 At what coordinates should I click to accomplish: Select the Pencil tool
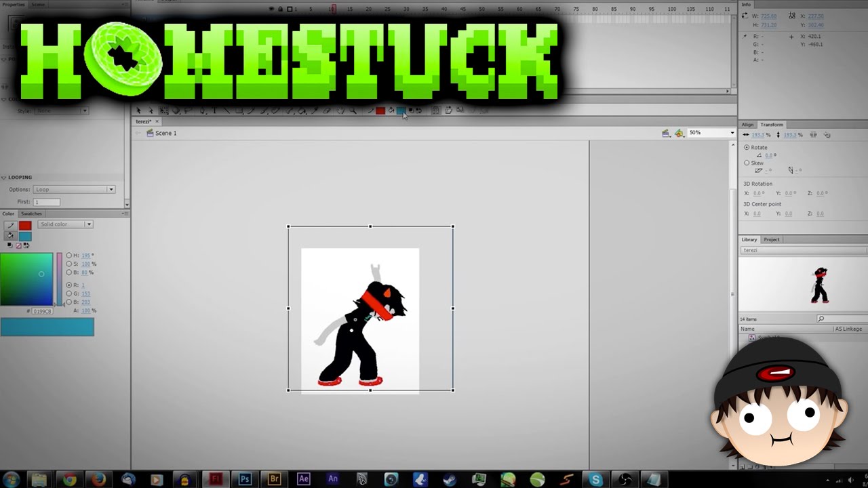(251, 110)
